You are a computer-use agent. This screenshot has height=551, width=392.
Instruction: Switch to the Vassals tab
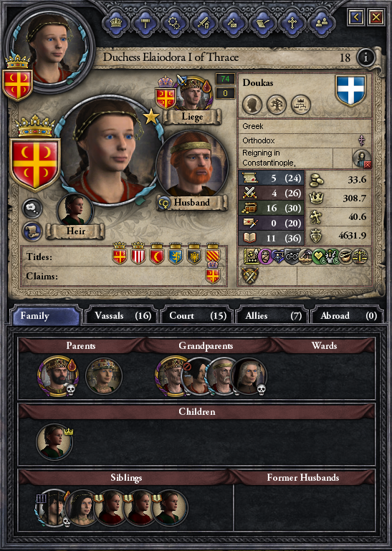coord(122,315)
